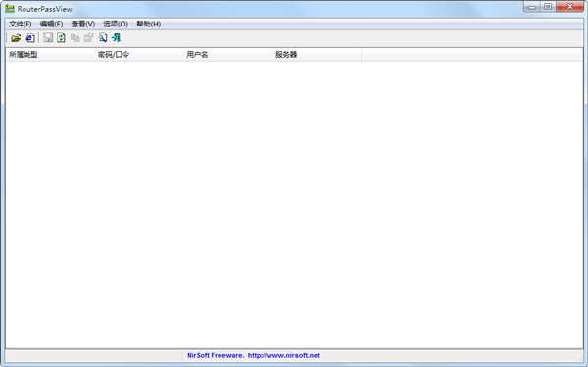Image resolution: width=588 pixels, height=367 pixels.
Task: Click the grayed-out properties icon
Action: pos(89,38)
